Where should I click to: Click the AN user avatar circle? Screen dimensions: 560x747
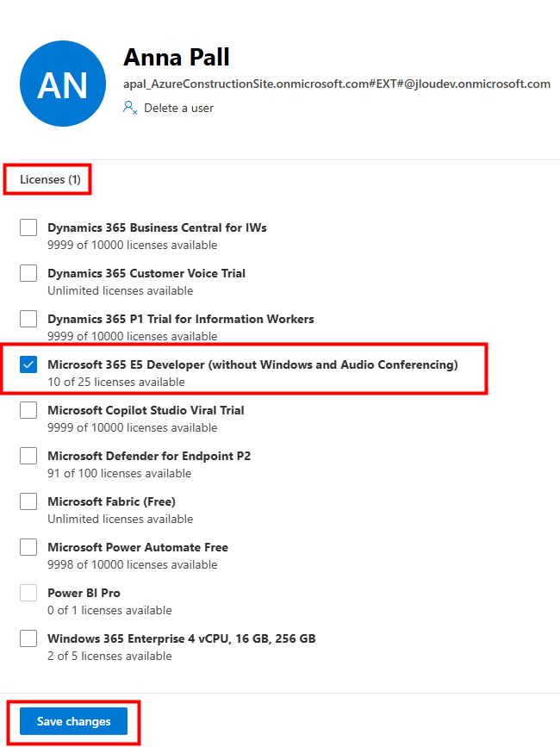pyautogui.click(x=63, y=84)
